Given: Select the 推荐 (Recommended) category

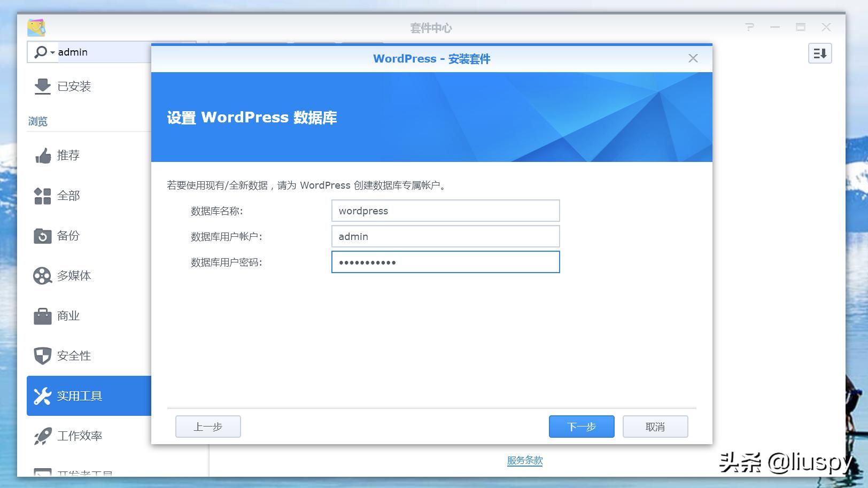Looking at the screenshot, I should click(69, 156).
